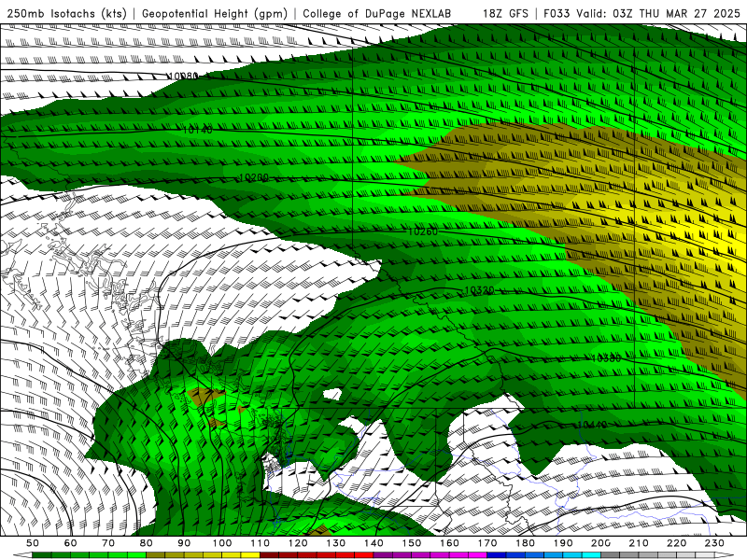Click the 210 value on the color scale
The image size is (747, 560).
pyautogui.click(x=639, y=543)
